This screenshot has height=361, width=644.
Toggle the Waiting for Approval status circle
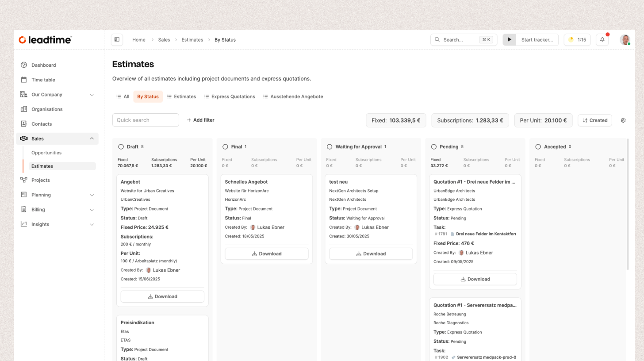330,146
